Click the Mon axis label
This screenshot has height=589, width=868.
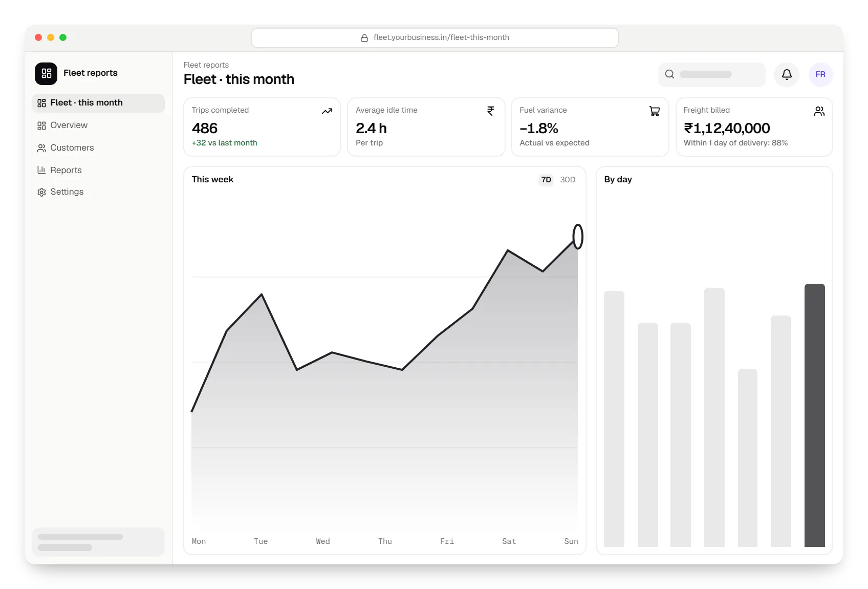(x=199, y=541)
